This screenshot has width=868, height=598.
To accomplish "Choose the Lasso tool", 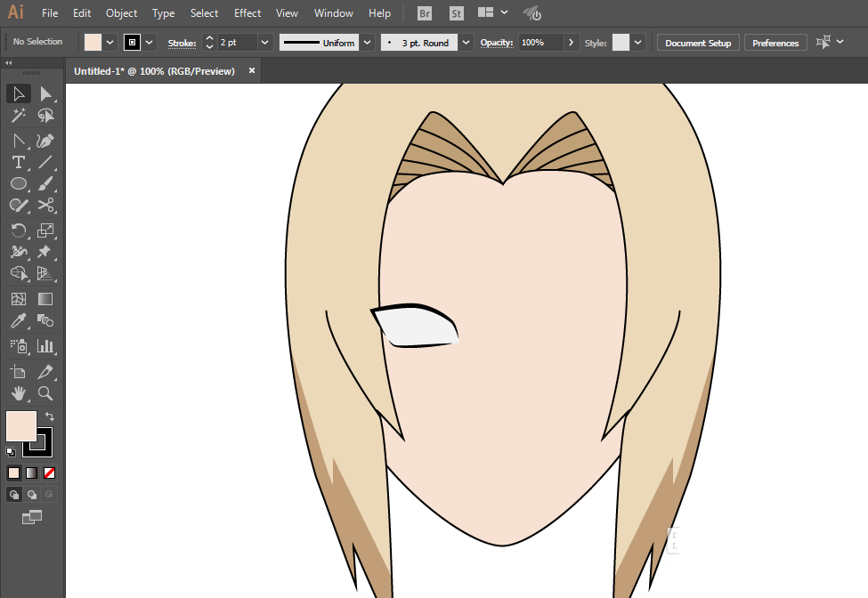I will 45,116.
